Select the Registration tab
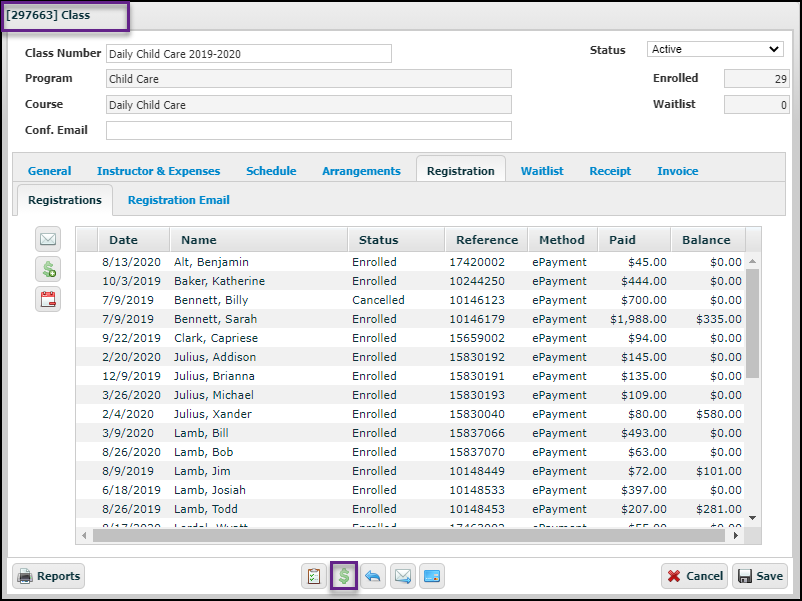802x601 pixels. click(x=461, y=170)
